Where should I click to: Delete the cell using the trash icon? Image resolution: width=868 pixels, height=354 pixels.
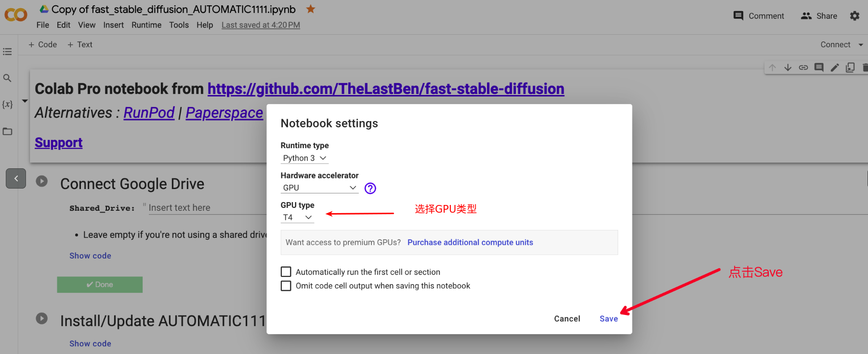(865, 67)
